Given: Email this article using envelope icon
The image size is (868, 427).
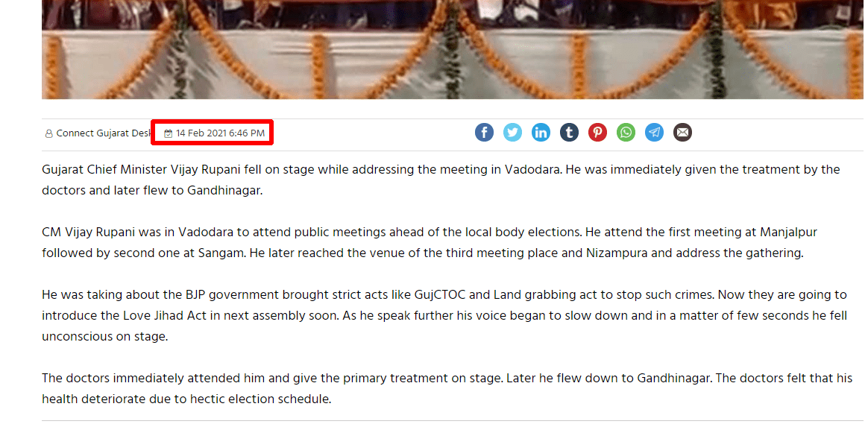Looking at the screenshot, I should 682,133.
